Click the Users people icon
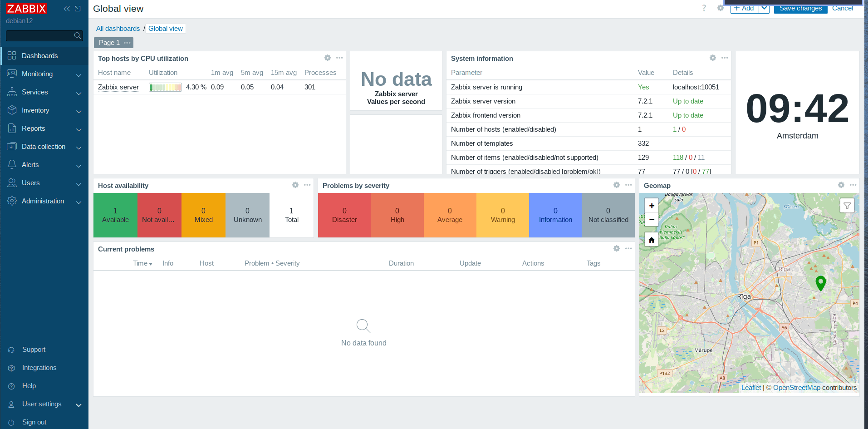868x429 pixels. [x=12, y=182]
